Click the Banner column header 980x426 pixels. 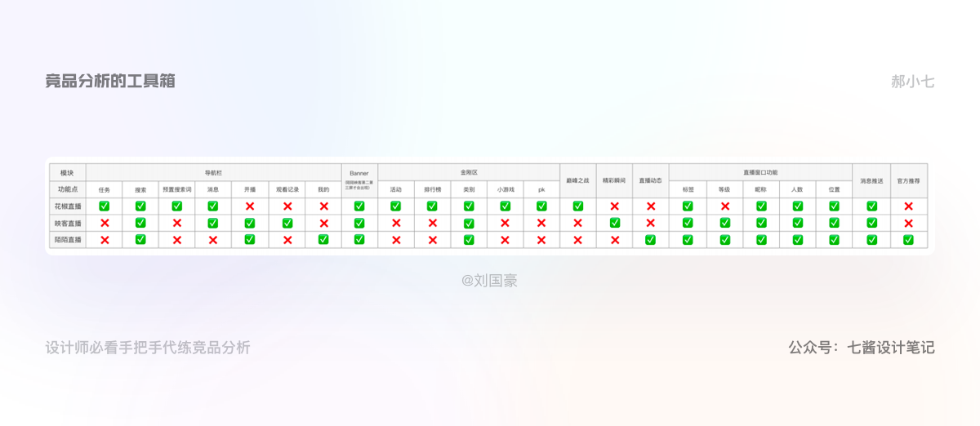click(x=359, y=180)
